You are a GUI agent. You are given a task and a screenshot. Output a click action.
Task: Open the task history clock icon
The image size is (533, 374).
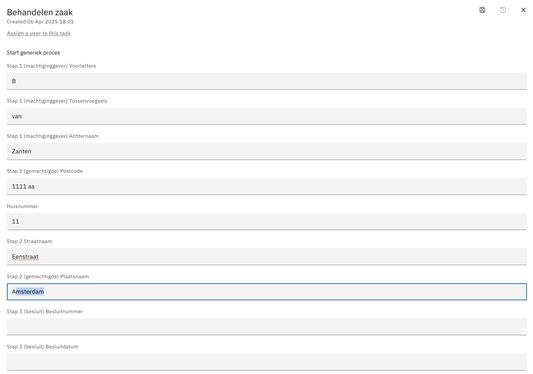(x=503, y=10)
